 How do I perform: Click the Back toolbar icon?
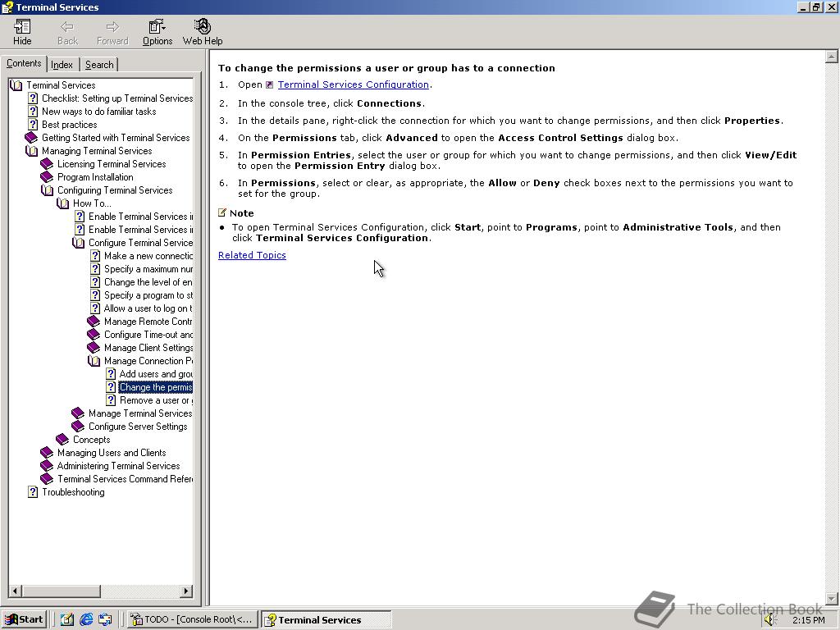pyautogui.click(x=67, y=32)
